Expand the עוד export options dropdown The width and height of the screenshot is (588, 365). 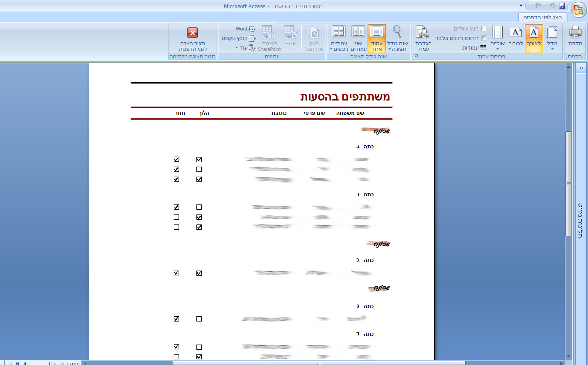coord(246,47)
